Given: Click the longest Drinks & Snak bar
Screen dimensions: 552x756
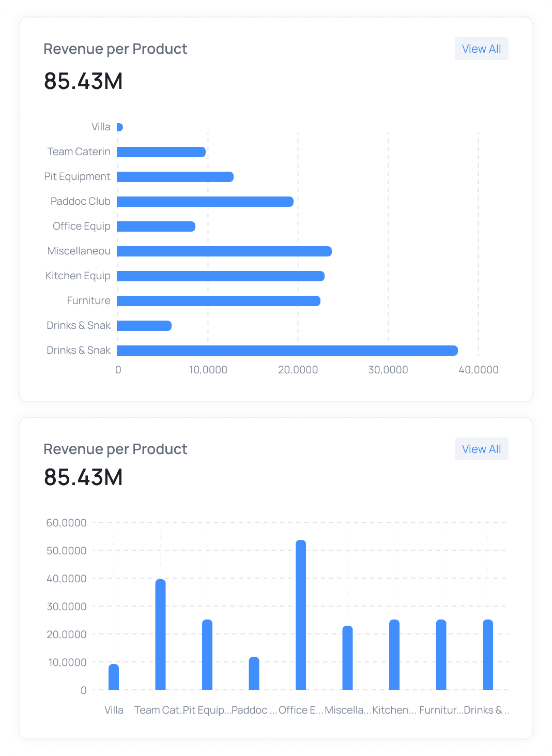Looking at the screenshot, I should point(287,350).
